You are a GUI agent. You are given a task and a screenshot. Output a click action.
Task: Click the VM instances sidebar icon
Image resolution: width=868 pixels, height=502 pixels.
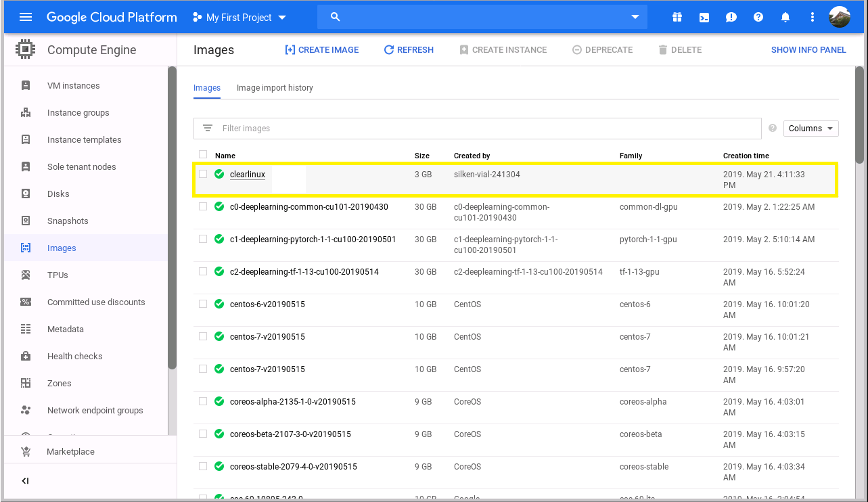point(26,85)
